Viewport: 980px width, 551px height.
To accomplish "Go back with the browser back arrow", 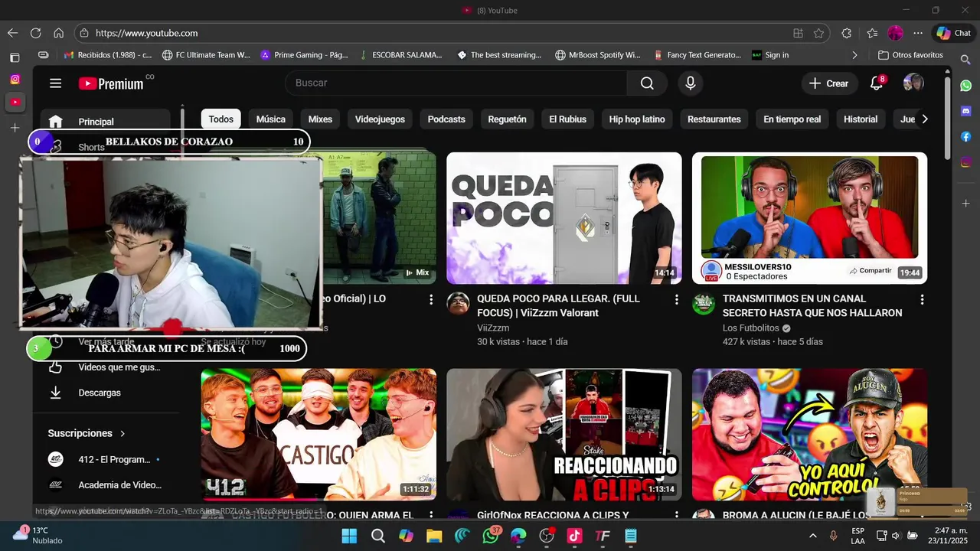I will tap(12, 33).
